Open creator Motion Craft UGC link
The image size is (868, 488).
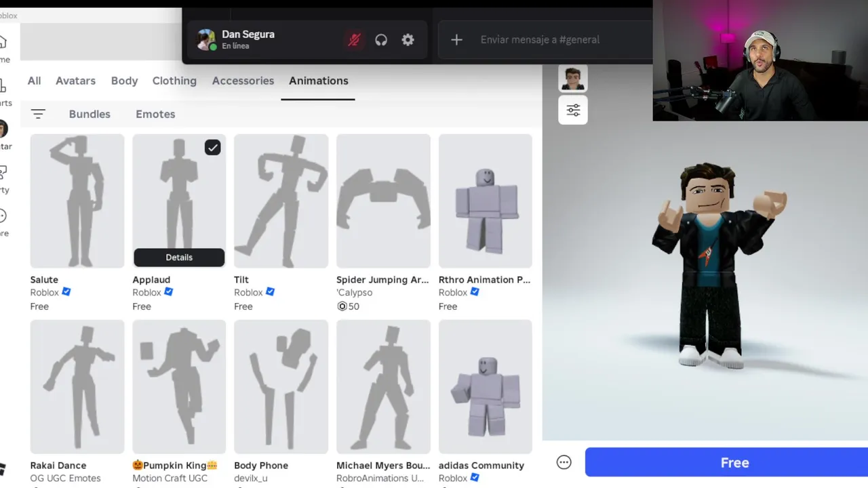click(170, 479)
